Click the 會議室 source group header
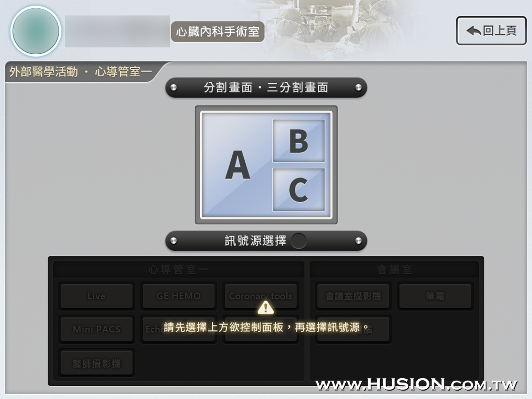The image size is (532, 399). tap(394, 270)
